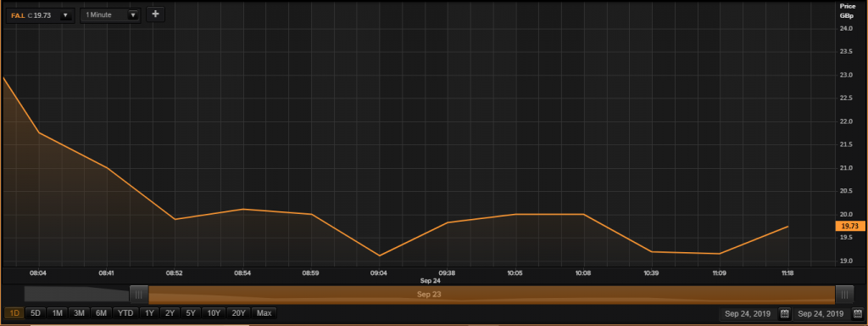The image size is (868, 326).
Task: Click the Price GBp axis header
Action: click(x=848, y=10)
